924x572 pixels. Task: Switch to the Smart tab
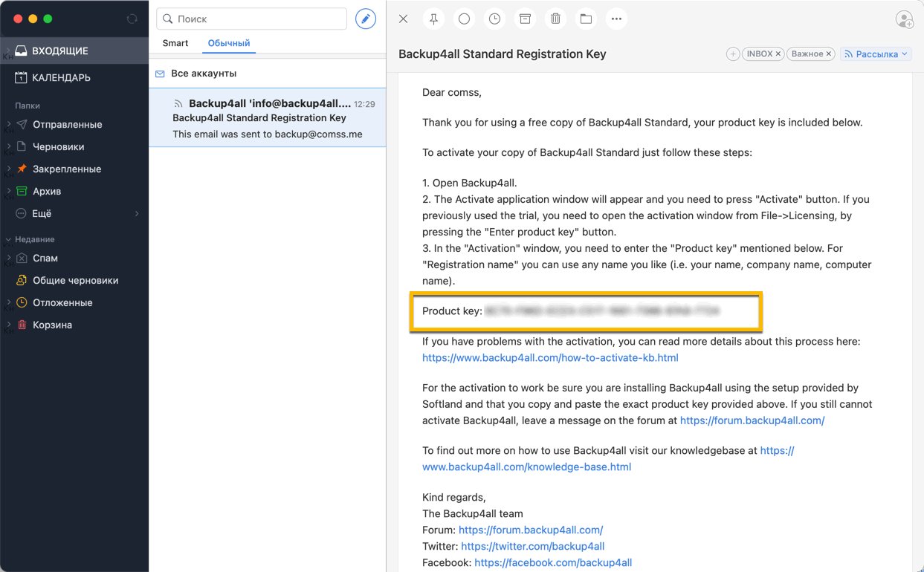click(x=175, y=43)
